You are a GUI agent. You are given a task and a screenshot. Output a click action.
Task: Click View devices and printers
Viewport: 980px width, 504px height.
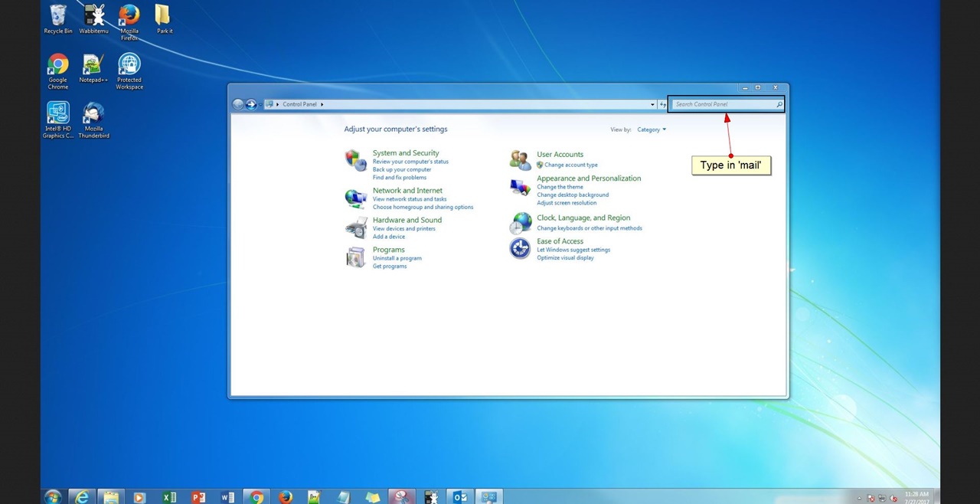click(404, 228)
